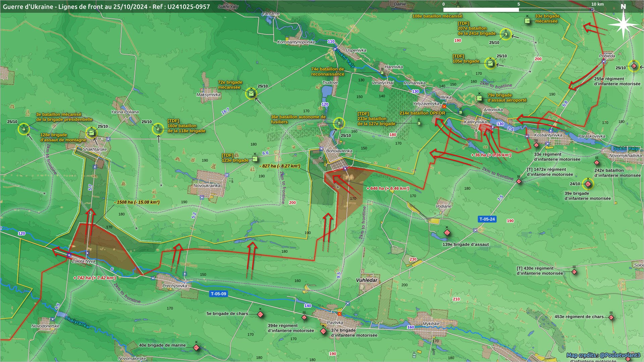
Task: Click the 430e régiment red diamond marker
Action: pos(574,272)
